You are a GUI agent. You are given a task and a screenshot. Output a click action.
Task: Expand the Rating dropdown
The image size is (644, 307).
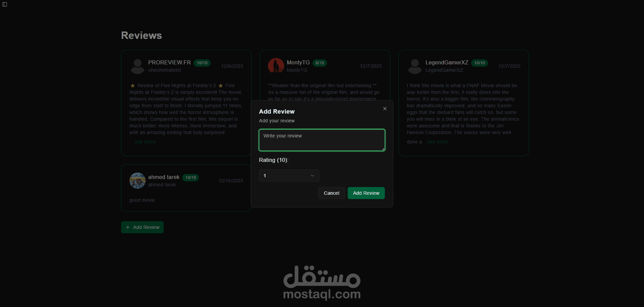pyautogui.click(x=289, y=176)
